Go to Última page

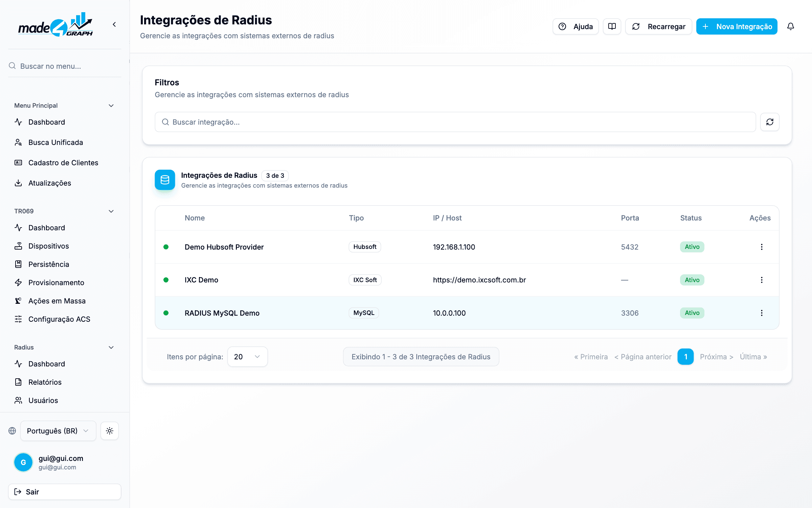(753, 357)
